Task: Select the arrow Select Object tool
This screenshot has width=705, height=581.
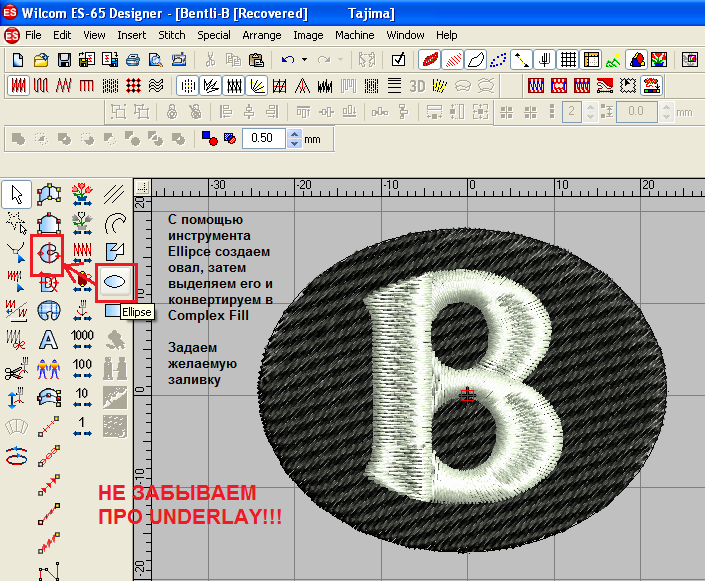Action: [x=17, y=193]
